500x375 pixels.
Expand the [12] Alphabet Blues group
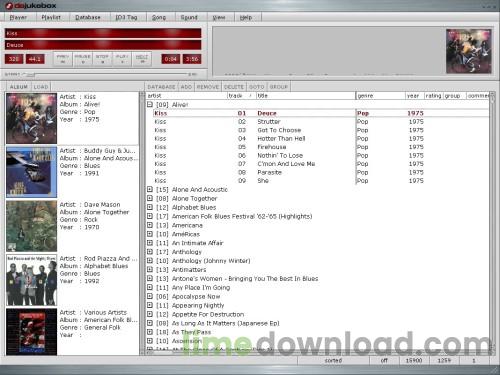150,207
